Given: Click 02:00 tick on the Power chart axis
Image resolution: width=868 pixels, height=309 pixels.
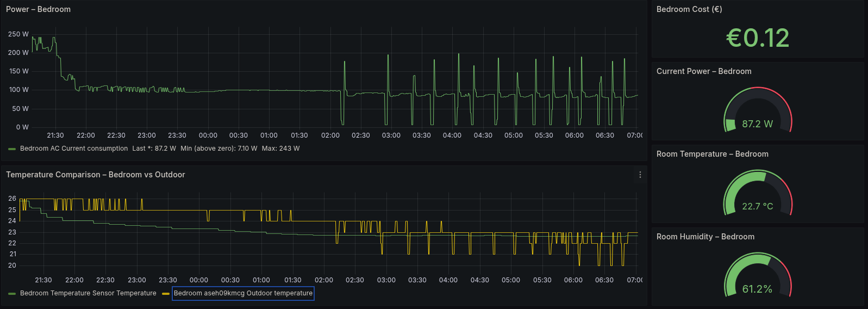Looking at the screenshot, I should pyautogui.click(x=330, y=135).
